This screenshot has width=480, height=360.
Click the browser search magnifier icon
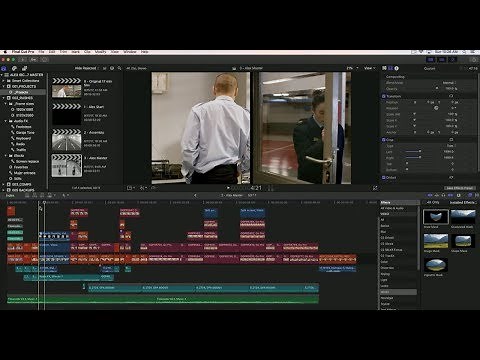(x=120, y=68)
